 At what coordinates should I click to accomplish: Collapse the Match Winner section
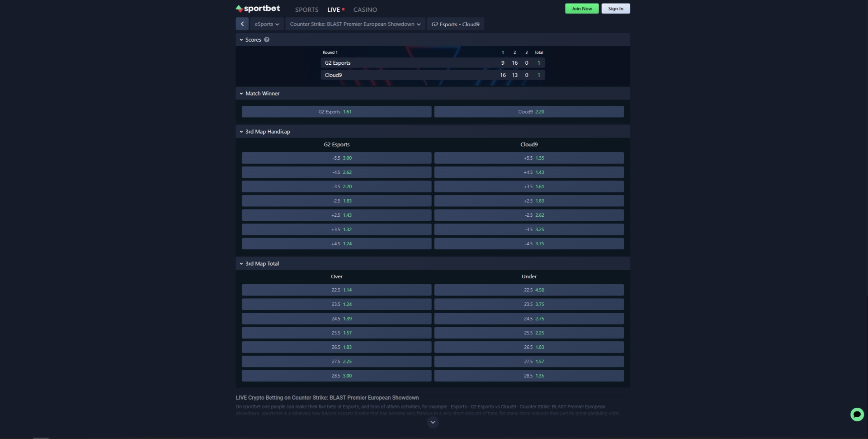241,94
